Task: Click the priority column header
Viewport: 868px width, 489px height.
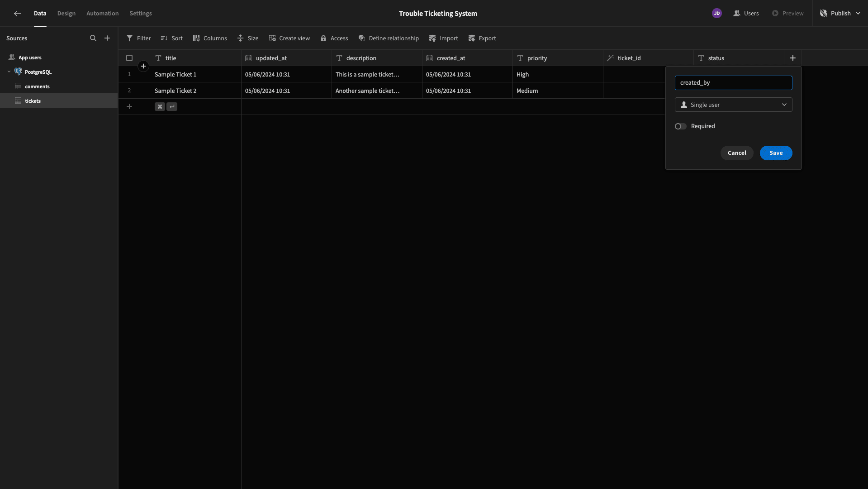Action: (558, 58)
